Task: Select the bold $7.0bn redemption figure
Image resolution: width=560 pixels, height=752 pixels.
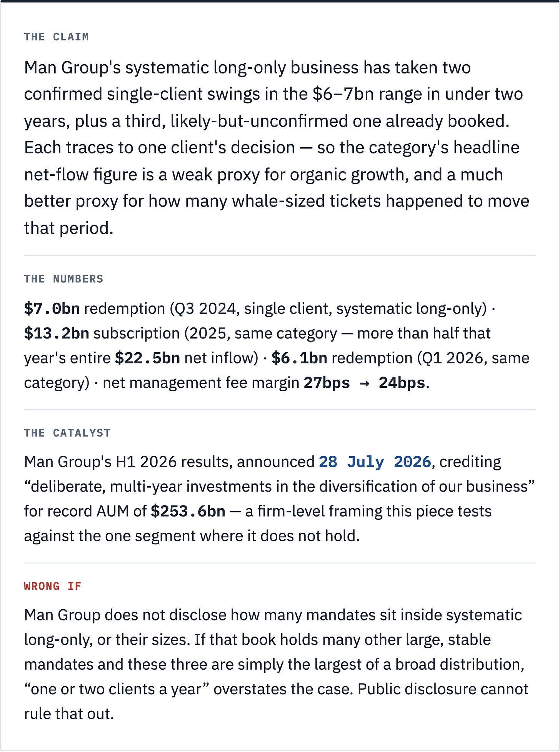Action: click(52, 309)
